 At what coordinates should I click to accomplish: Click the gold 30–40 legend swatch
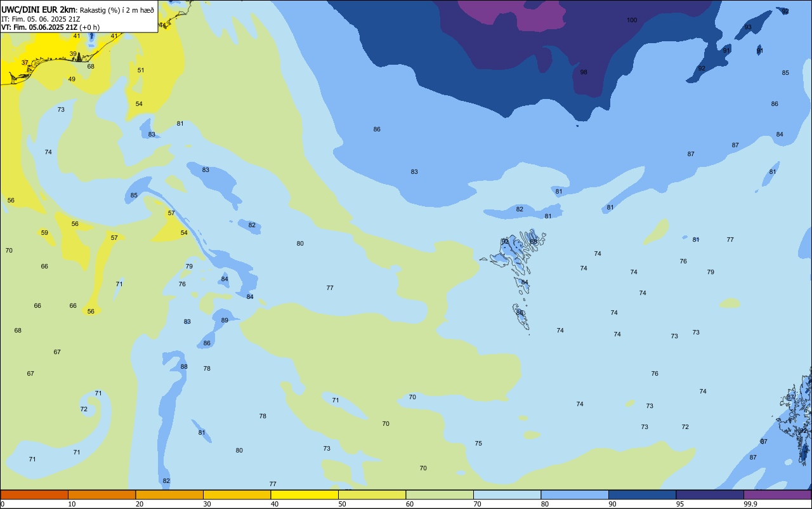point(237,494)
